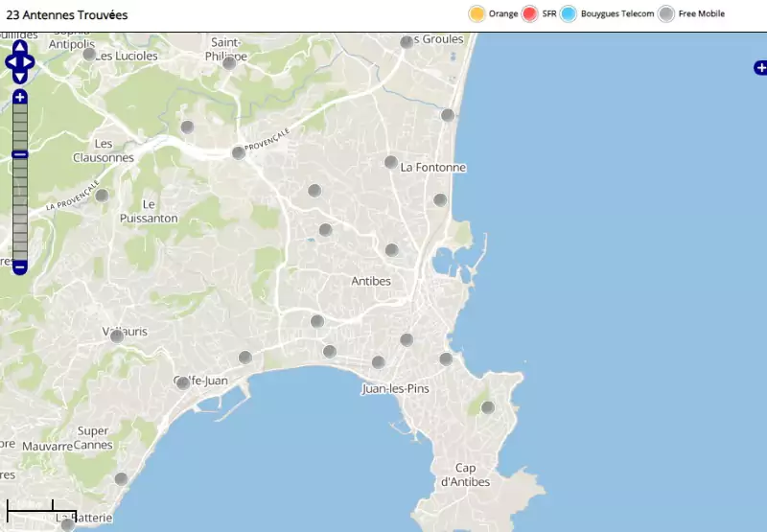
Task: Click the antenna marker near Les Groules
Action: coord(407,42)
